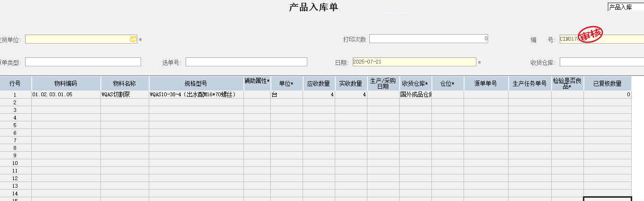Click the 应收数量 cell in row 1
The width and height of the screenshot is (644, 201).
coord(319,95)
